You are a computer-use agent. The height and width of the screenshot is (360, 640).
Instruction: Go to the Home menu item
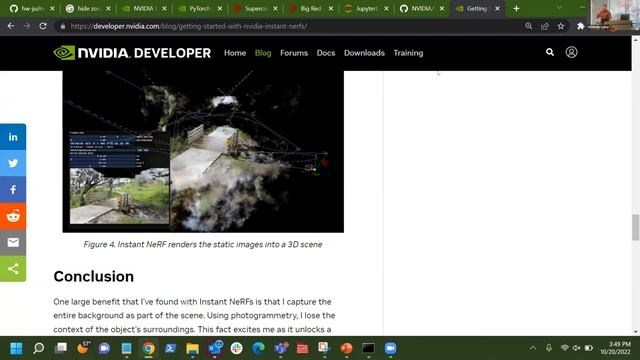pyautogui.click(x=235, y=53)
